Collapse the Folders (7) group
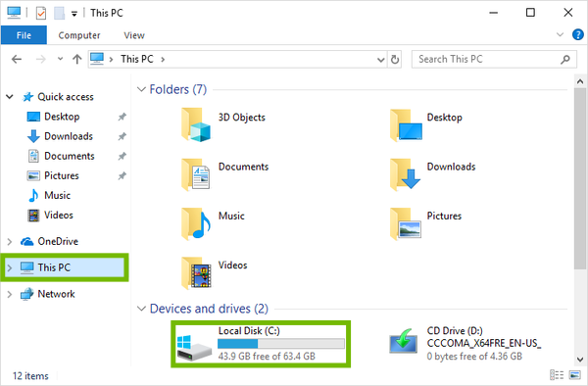This screenshot has height=386, width=588. point(141,89)
